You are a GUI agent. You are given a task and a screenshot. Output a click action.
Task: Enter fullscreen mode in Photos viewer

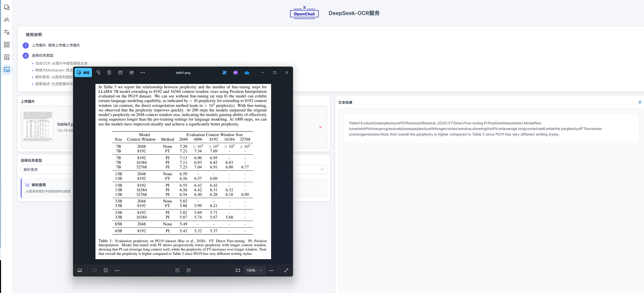(x=286, y=270)
